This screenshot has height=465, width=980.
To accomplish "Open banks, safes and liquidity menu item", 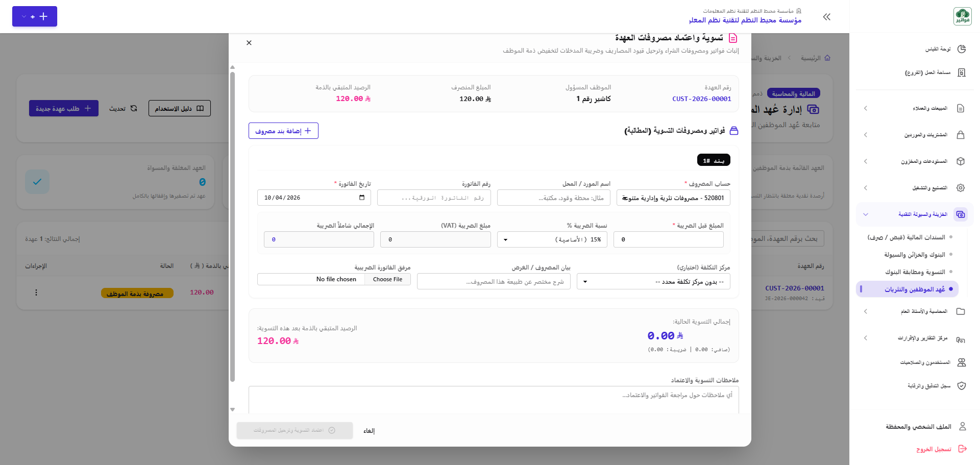I will pyautogui.click(x=915, y=255).
